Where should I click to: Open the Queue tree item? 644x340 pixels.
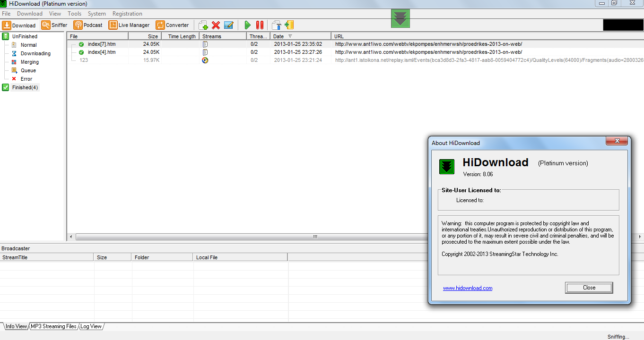click(28, 70)
